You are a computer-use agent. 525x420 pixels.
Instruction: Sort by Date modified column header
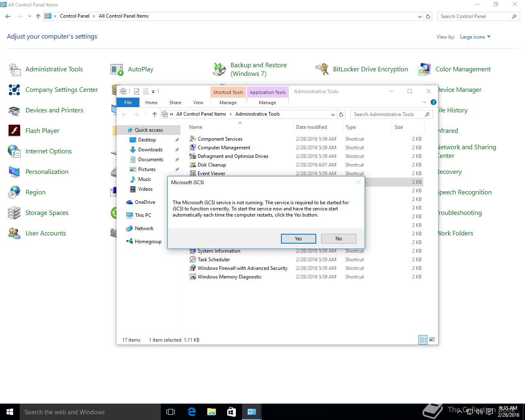click(x=318, y=127)
